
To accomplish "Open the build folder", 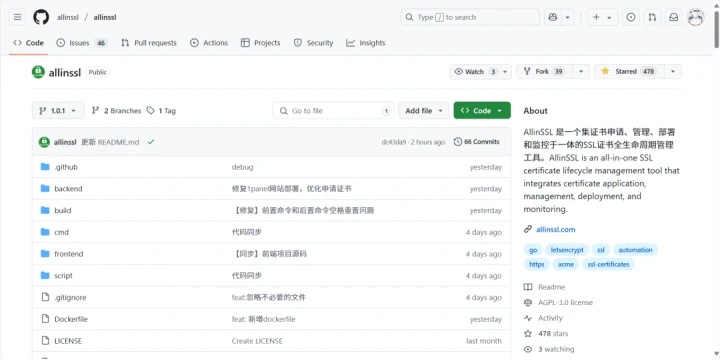I will [62, 210].
